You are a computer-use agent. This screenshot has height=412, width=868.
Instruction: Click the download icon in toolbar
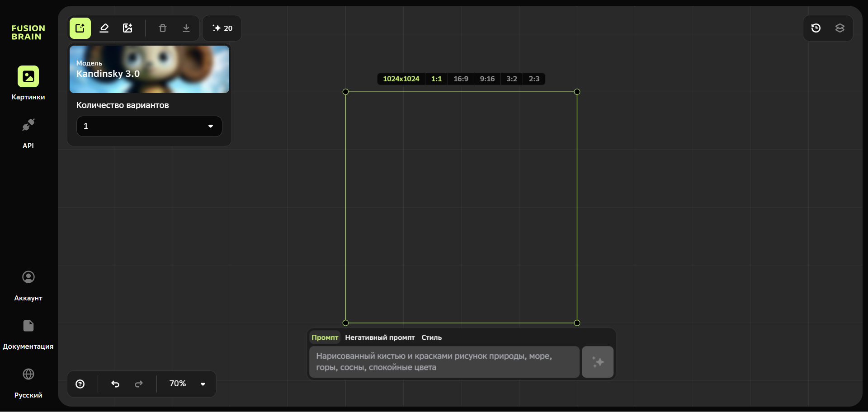click(x=186, y=28)
